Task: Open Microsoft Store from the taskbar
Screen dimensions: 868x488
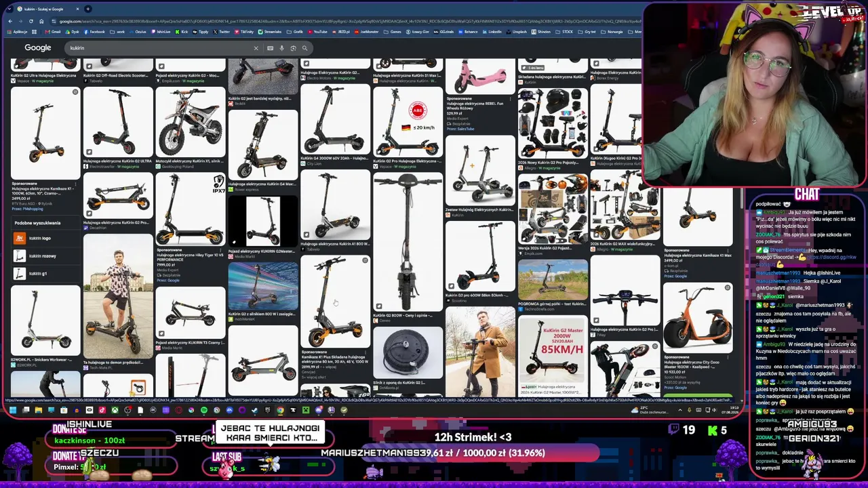Action: click(64, 410)
